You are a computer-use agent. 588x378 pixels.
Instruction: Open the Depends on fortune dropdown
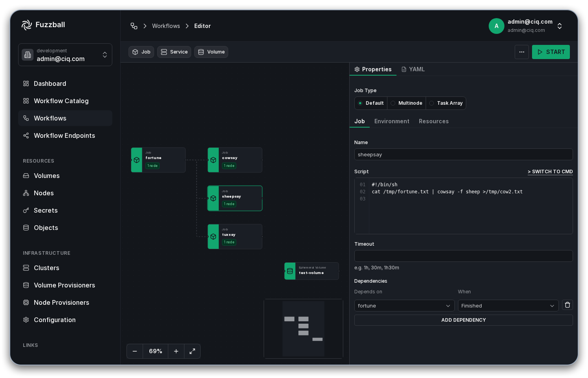click(x=404, y=306)
